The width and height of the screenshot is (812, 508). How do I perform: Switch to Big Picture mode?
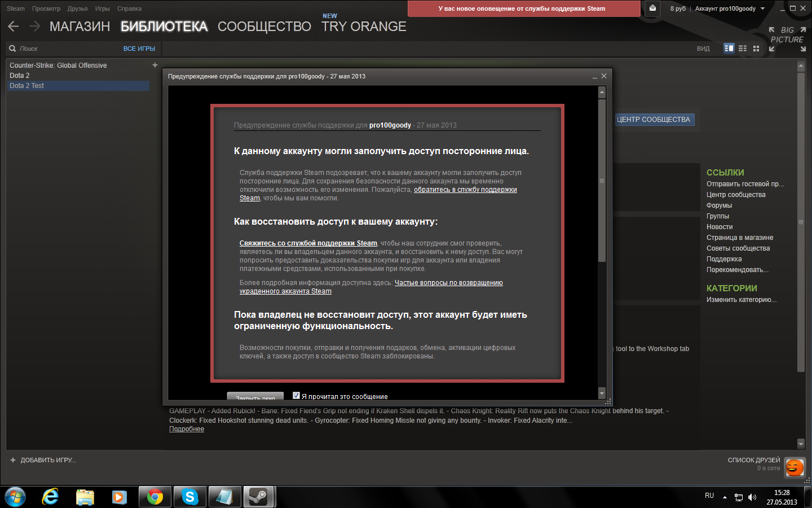click(787, 40)
